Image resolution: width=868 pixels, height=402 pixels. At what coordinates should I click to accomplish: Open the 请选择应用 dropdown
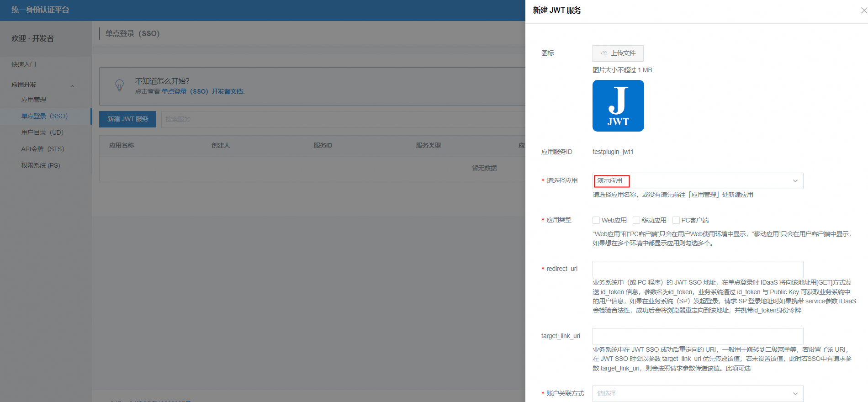pos(697,181)
